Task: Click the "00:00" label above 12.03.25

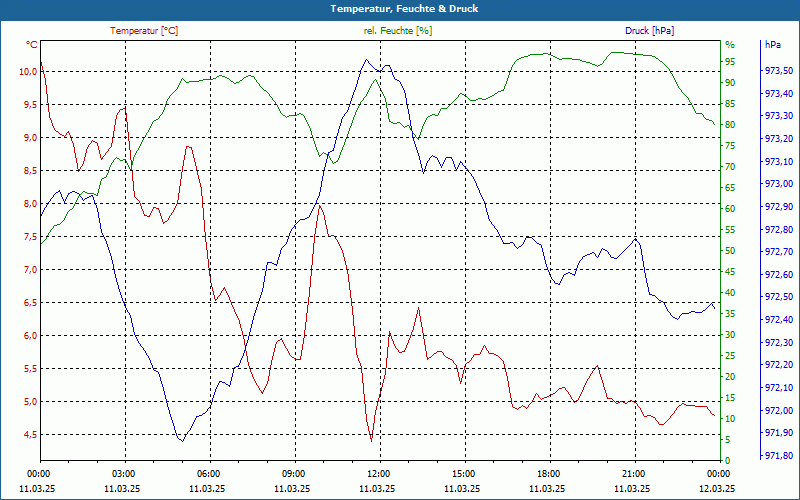Action: (718, 474)
